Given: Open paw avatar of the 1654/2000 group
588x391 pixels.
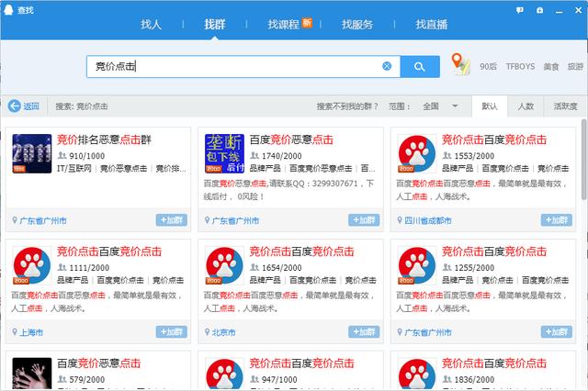Looking at the screenshot, I should (224, 265).
